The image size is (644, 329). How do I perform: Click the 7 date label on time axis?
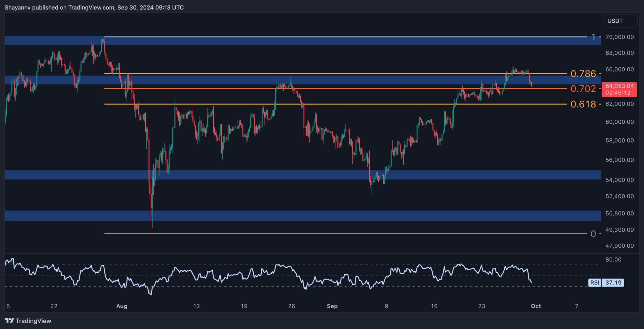coord(577,306)
